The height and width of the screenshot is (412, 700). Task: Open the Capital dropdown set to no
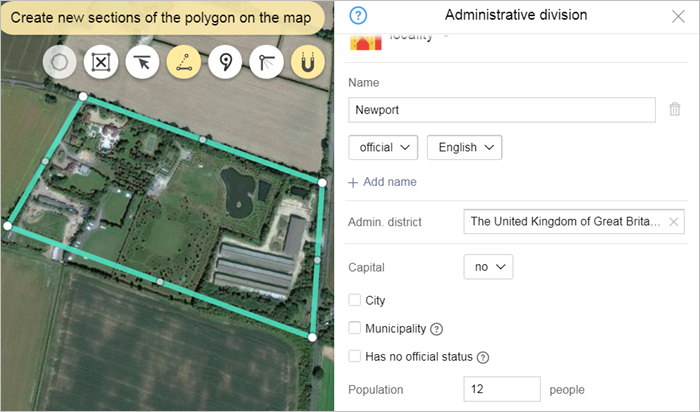488,267
